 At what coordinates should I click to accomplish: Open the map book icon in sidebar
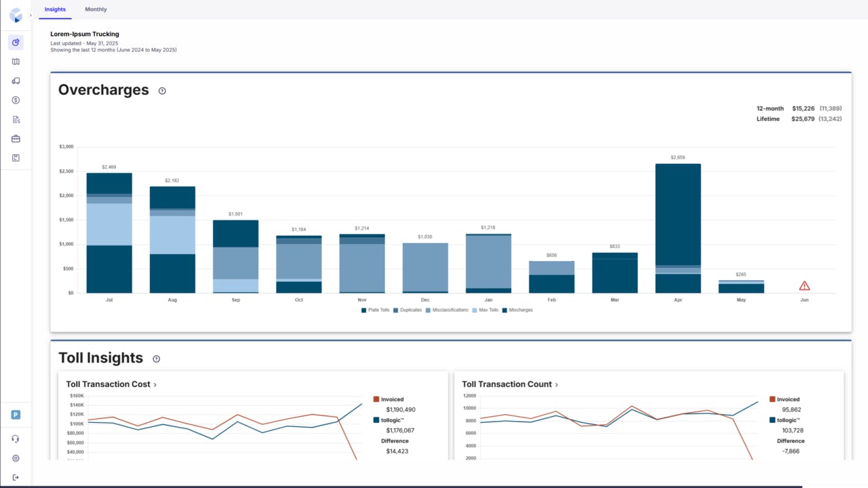point(16,61)
